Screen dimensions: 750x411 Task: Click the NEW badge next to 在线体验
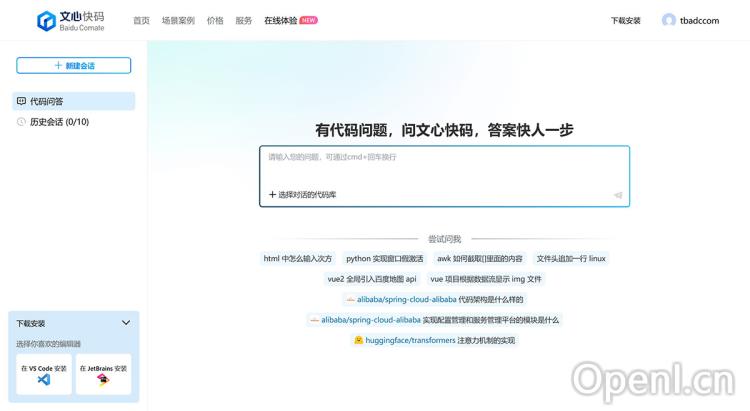(x=309, y=20)
